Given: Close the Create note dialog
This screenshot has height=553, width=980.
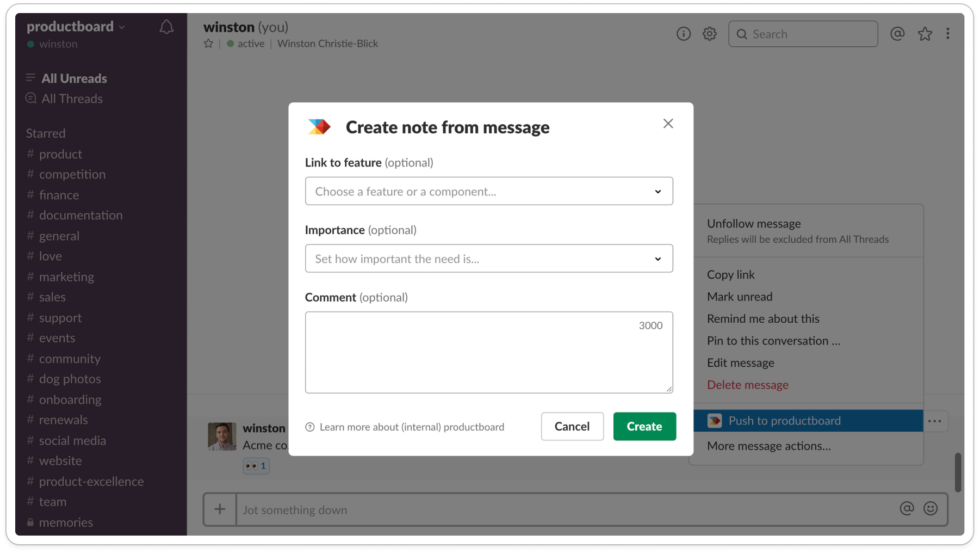Looking at the screenshot, I should coord(668,124).
